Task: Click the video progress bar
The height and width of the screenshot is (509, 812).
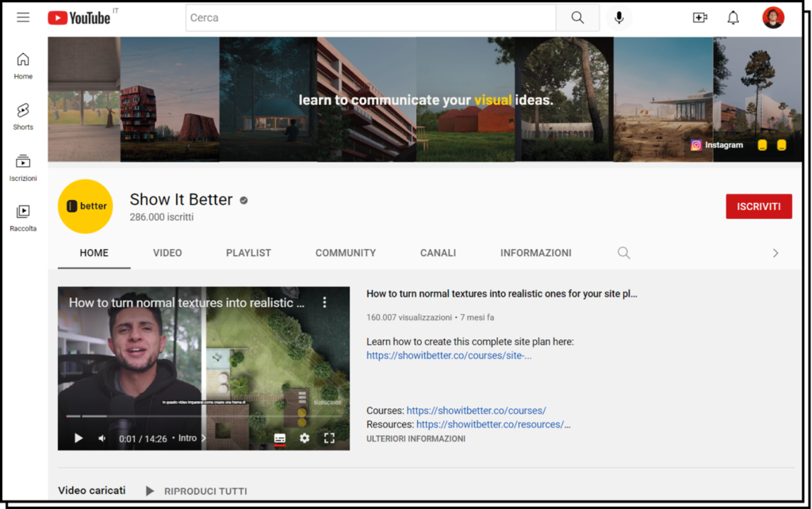Action: [x=198, y=415]
